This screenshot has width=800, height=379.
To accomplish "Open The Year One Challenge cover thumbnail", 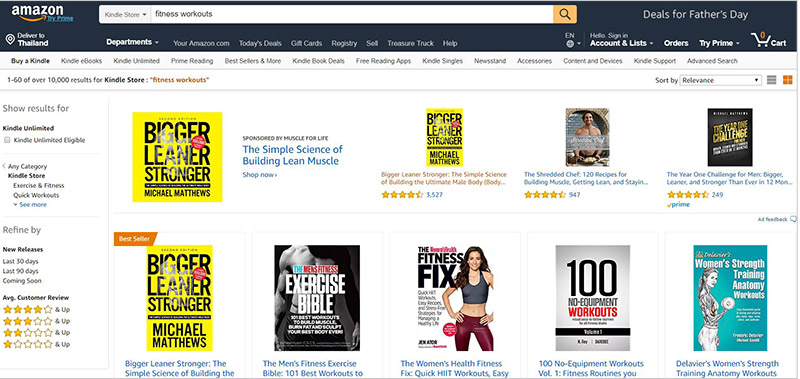I will 730,137.
